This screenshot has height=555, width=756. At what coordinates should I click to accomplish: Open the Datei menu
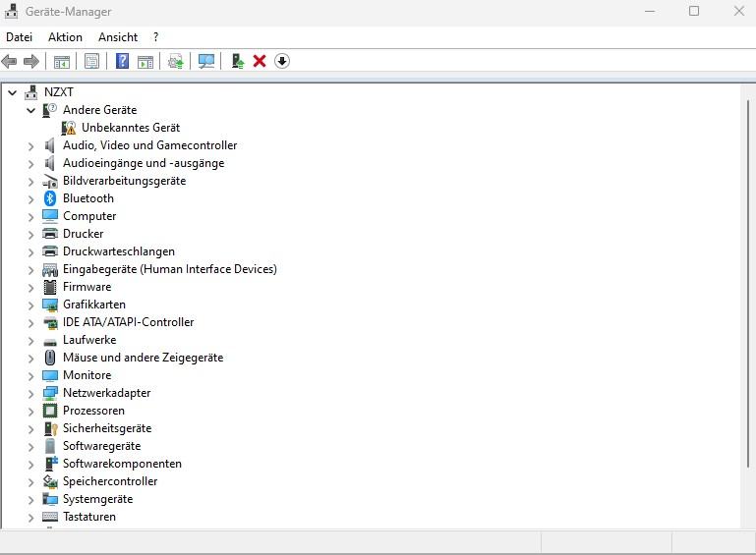pos(20,37)
